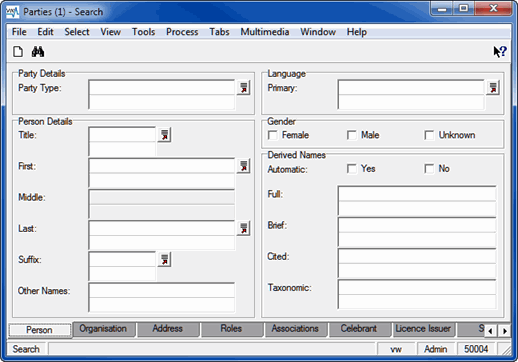Image resolution: width=518 pixels, height=362 pixels.
Task: Click the Search mode status label
Action: [x=26, y=349]
